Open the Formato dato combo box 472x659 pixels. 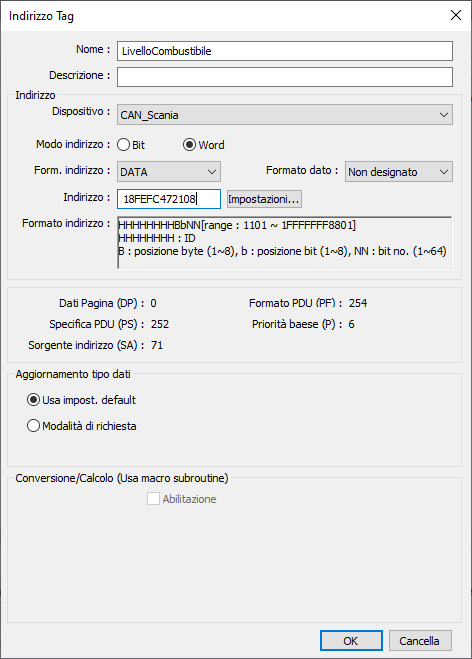tap(398, 171)
